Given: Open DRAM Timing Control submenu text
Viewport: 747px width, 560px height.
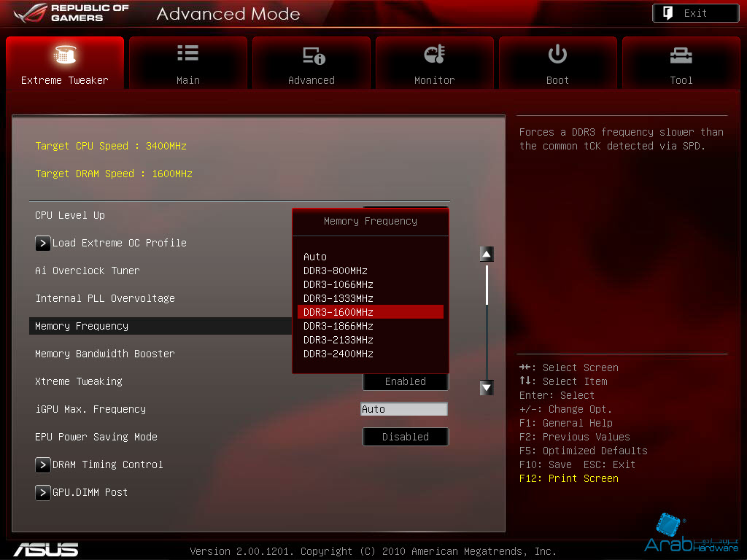Looking at the screenshot, I should [x=108, y=464].
